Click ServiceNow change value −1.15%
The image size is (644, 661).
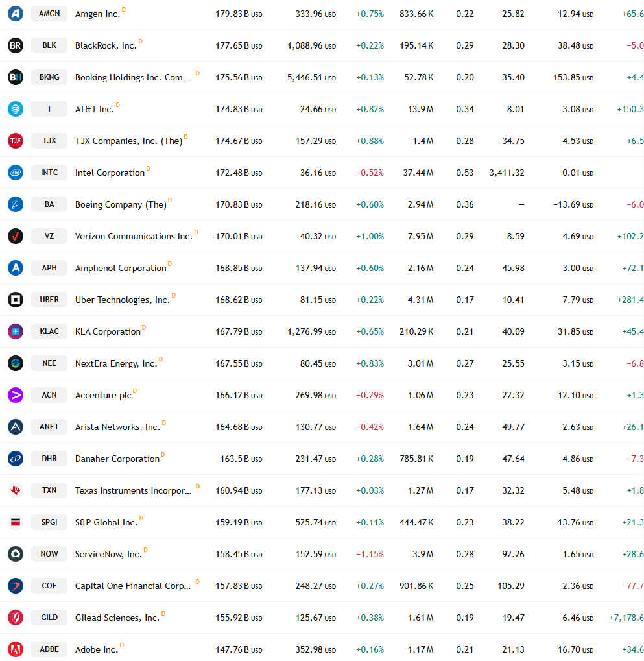370,555
